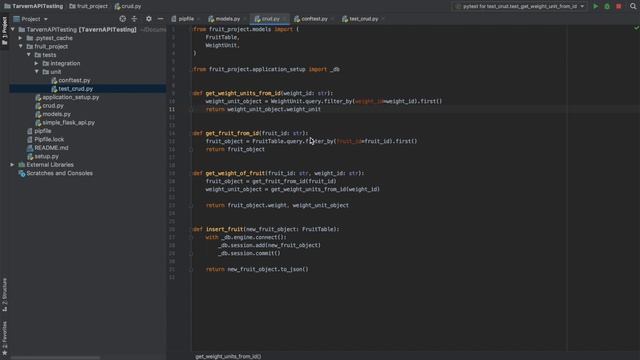
Task: Open Search Everywhere magnifier icon
Action: [633, 6]
